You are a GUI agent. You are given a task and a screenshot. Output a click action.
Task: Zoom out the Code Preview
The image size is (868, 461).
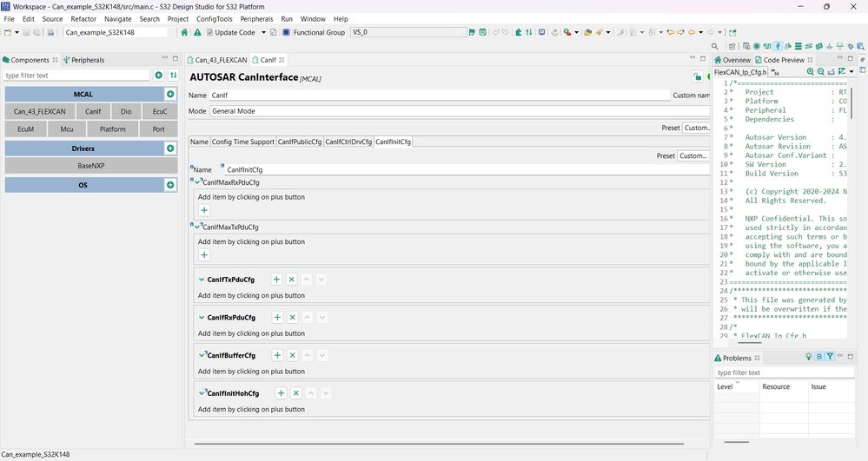(821, 71)
